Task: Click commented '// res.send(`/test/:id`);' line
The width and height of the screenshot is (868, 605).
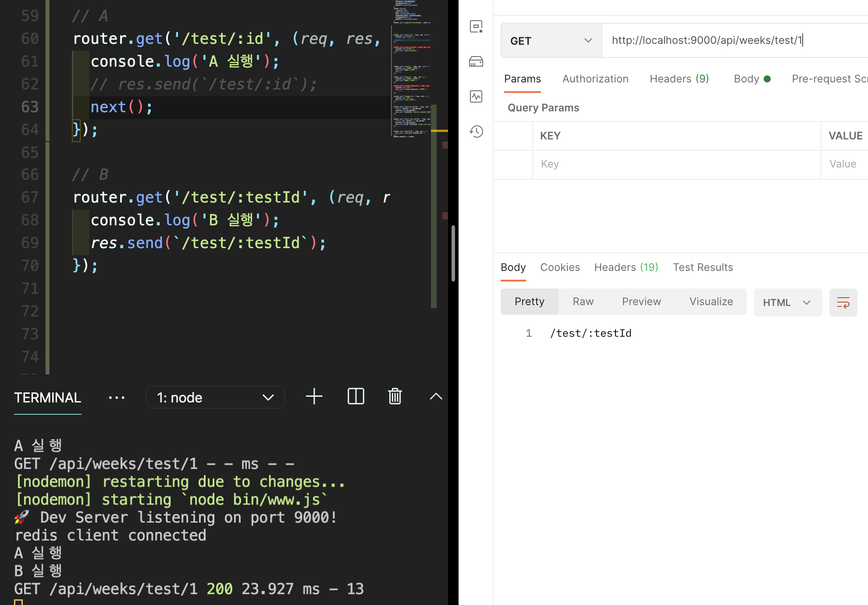Action: pyautogui.click(x=203, y=84)
